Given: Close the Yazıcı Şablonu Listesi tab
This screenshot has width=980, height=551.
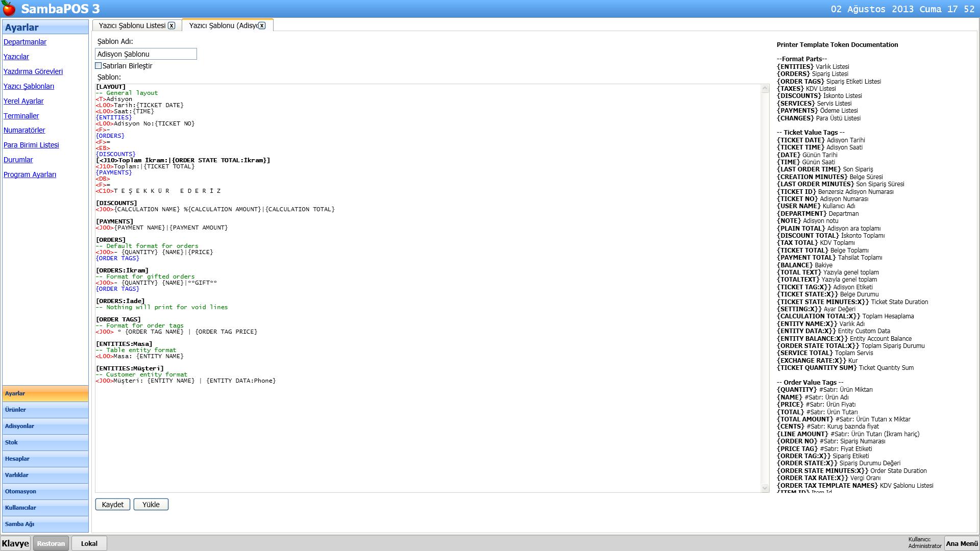Looking at the screenshot, I should 171,26.
